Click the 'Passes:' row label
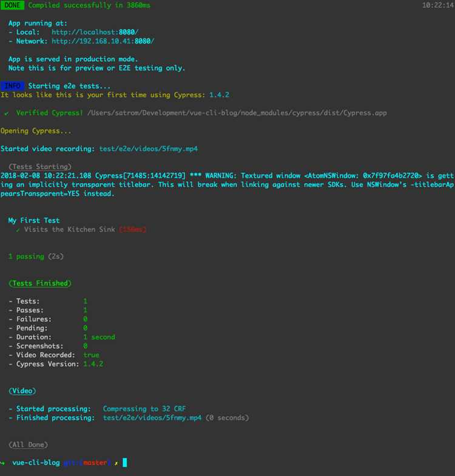 30,310
